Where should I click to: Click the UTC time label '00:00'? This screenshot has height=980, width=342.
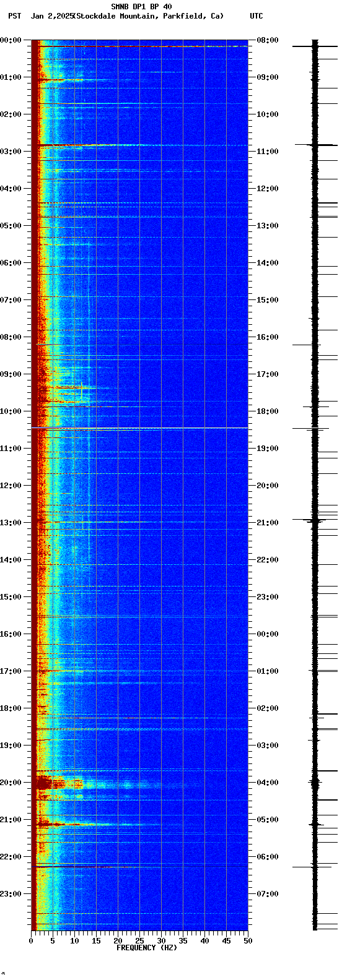tap(267, 634)
